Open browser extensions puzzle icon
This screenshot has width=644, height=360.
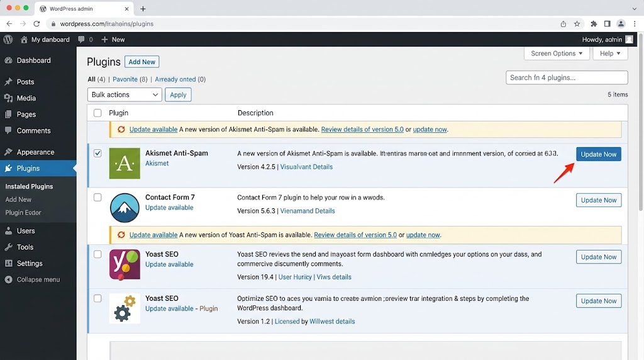coord(594,24)
